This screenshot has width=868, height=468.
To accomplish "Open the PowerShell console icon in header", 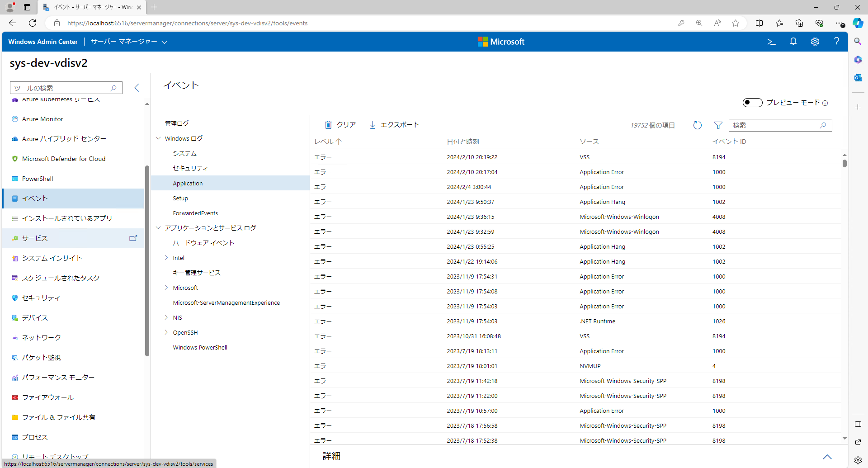I will point(771,42).
